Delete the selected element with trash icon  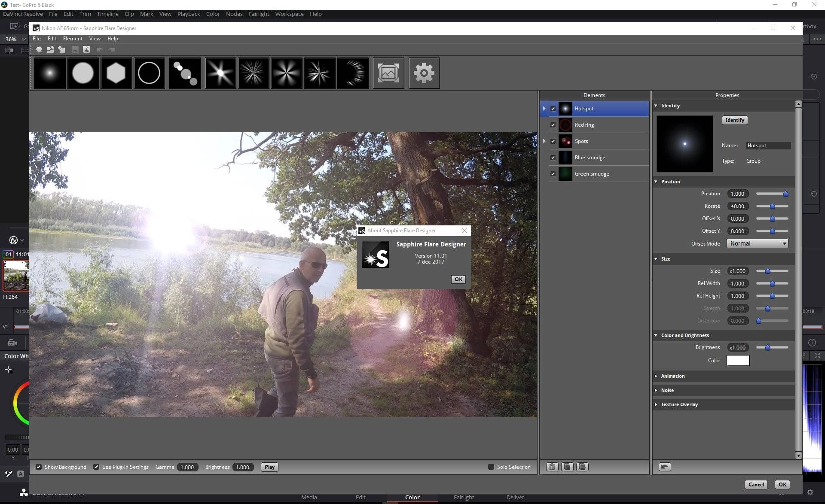point(552,467)
